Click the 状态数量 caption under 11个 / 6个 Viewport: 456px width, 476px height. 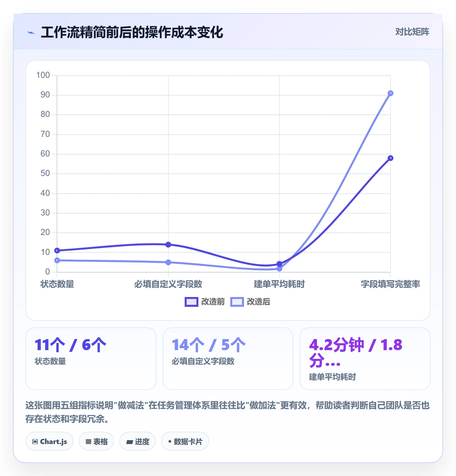click(50, 361)
